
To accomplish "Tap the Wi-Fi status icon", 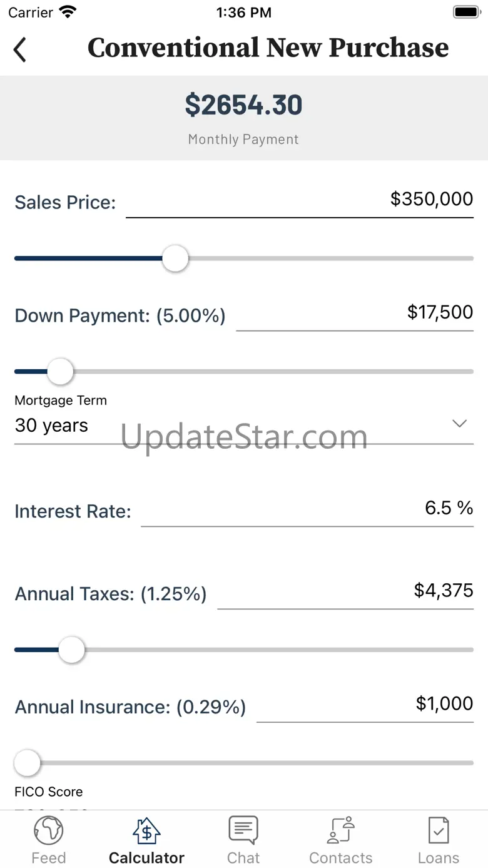I will (x=67, y=12).
